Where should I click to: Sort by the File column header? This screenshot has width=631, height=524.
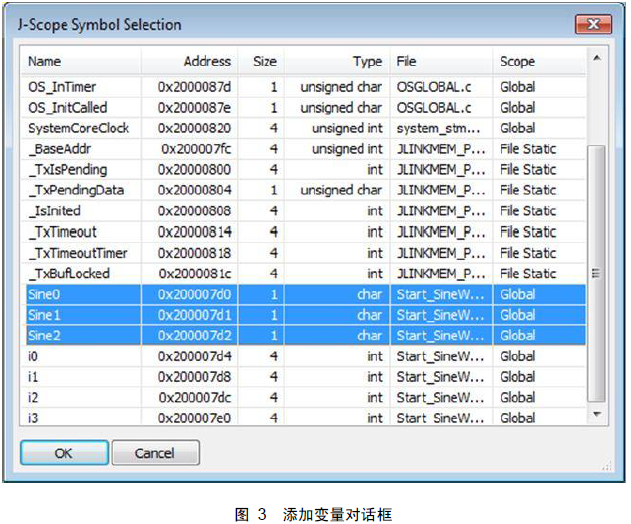(441, 61)
